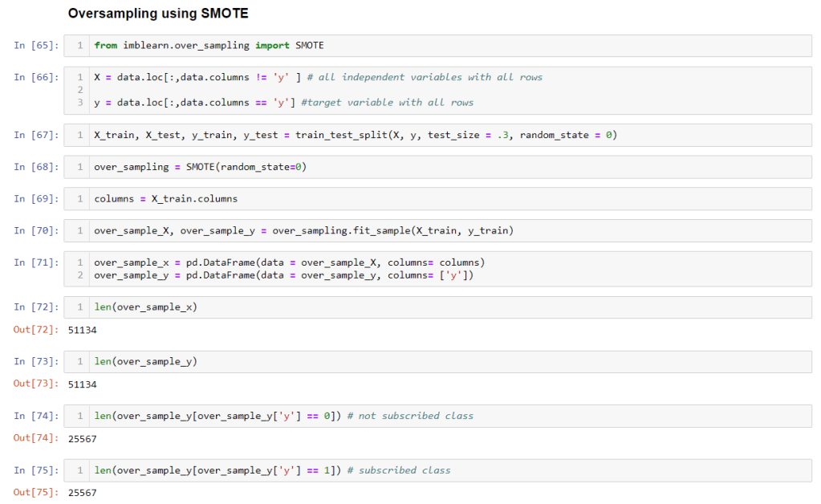Screen dimensions: 821x504
Task: Click the Out[72] result 51134
Action: point(83,330)
